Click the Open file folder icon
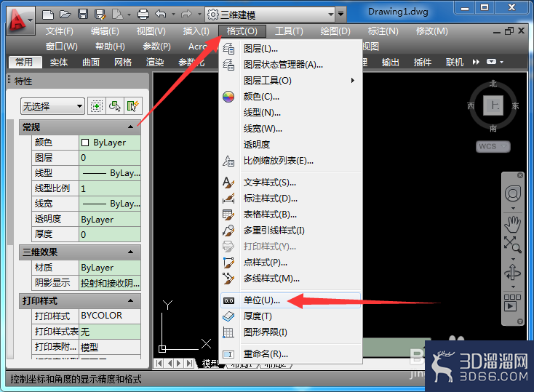Viewport: 534px width, 392px height. (x=65, y=15)
